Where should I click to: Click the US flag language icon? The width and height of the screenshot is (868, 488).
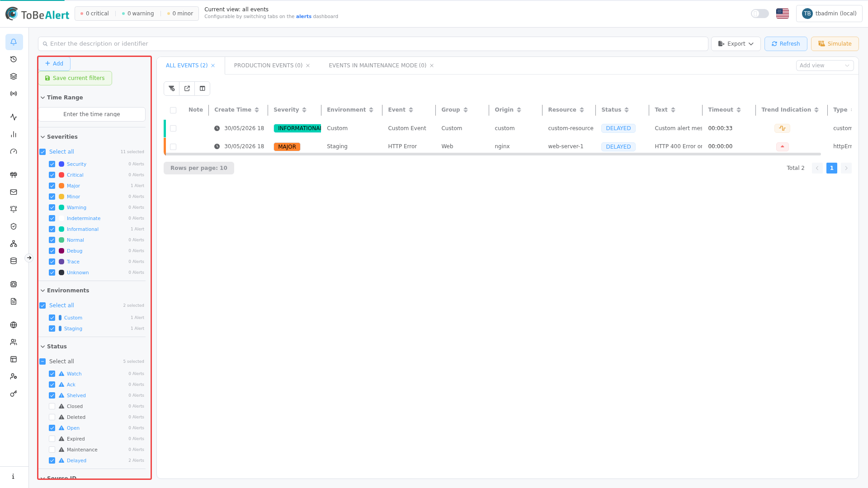[x=783, y=14]
